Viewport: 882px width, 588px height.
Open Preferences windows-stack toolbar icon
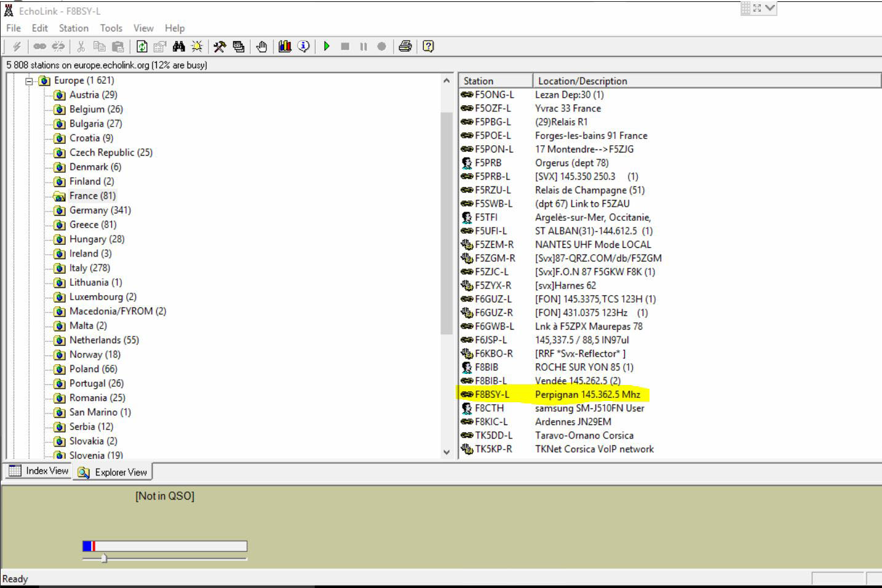pyautogui.click(x=239, y=46)
